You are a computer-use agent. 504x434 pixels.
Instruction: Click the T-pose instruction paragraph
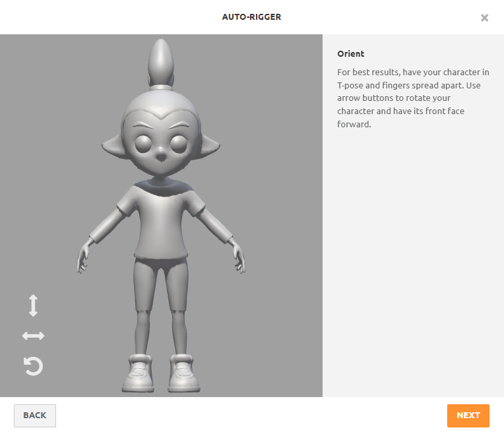[413, 98]
